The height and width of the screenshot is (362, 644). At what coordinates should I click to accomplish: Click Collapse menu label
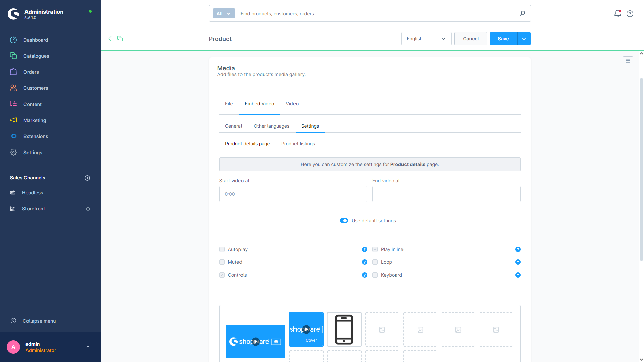(x=39, y=321)
